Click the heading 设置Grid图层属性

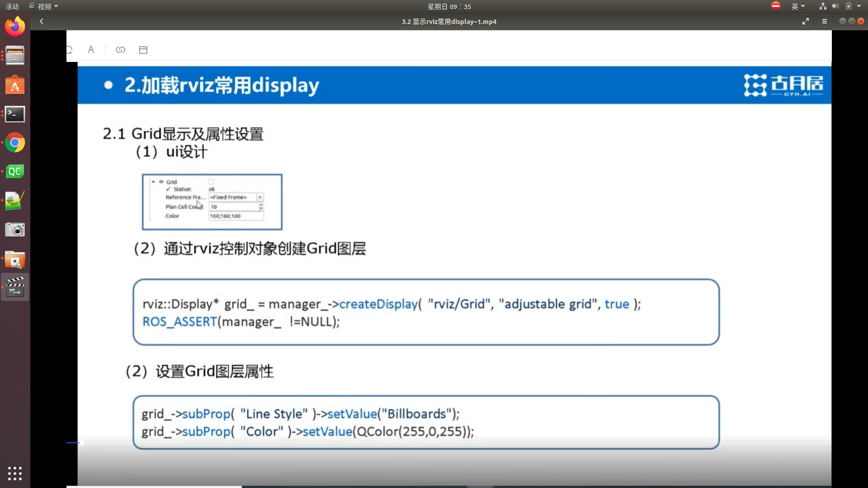coord(215,371)
